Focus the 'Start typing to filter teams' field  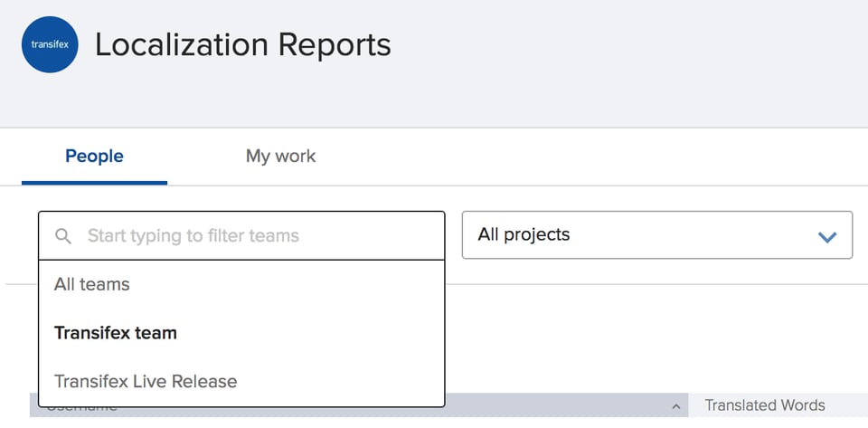[253, 236]
